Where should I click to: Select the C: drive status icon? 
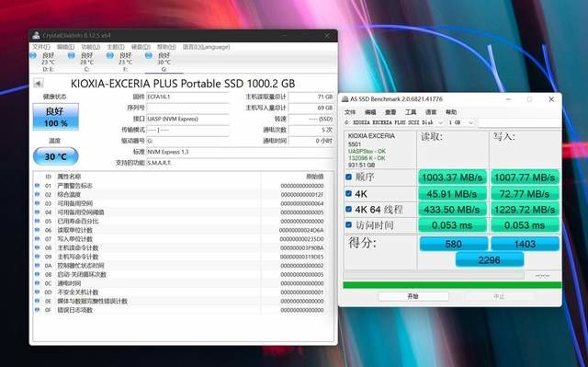[72, 55]
